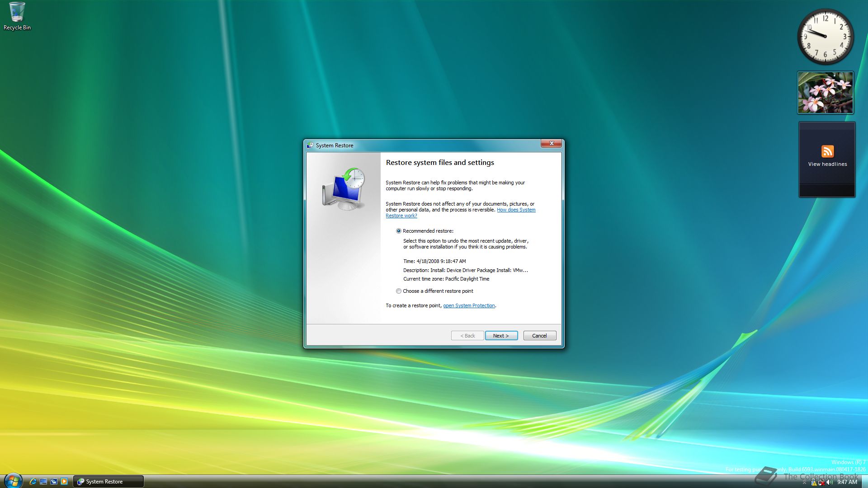Click the flower slideshow gadget picture
The image size is (868, 488).
click(x=825, y=93)
